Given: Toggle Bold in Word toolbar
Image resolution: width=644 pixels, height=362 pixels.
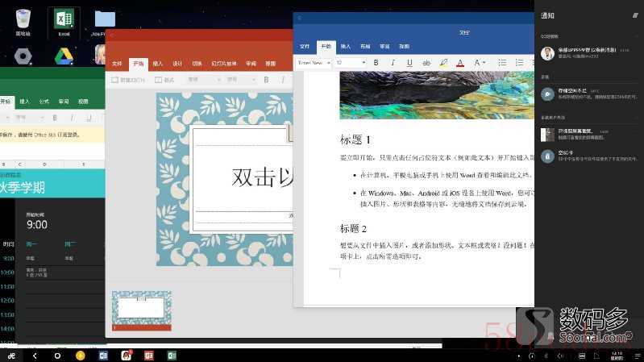Looking at the screenshot, I should coord(376,63).
